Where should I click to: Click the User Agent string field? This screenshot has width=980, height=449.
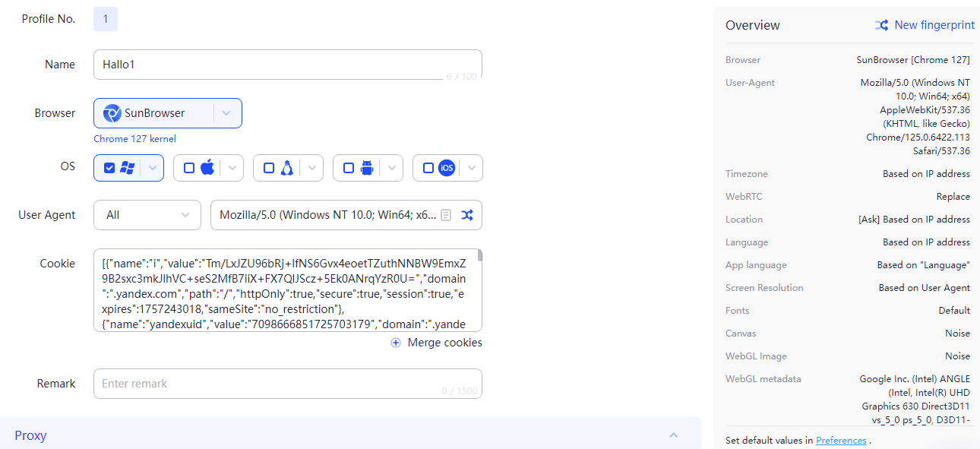point(346,215)
